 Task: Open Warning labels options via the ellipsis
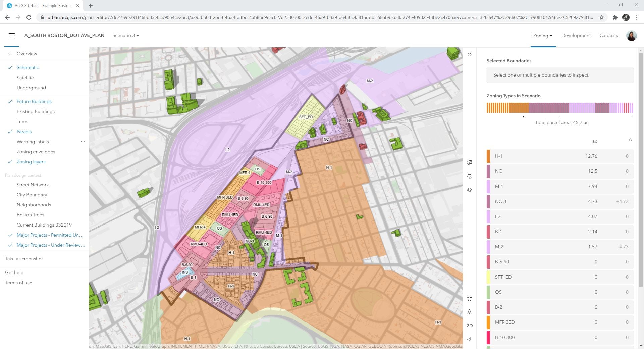tap(83, 141)
